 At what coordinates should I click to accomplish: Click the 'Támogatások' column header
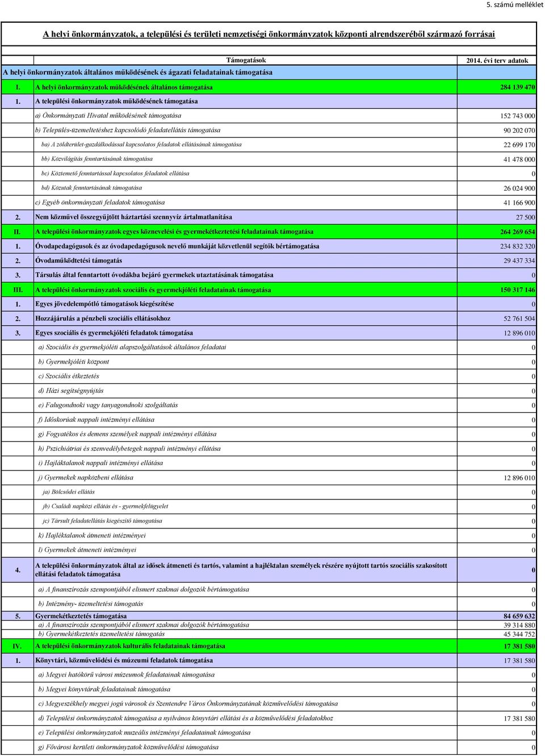[x=246, y=60]
